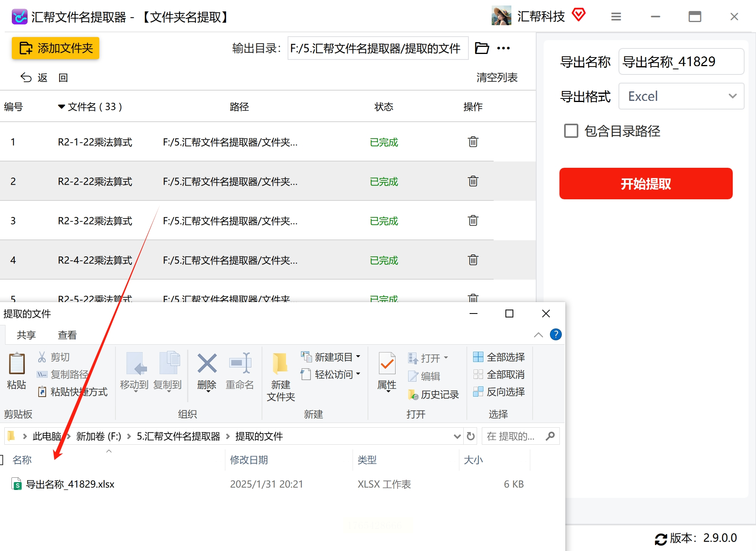Click the 已完成 status in row 4
The height and width of the screenshot is (551, 756).
(384, 260)
